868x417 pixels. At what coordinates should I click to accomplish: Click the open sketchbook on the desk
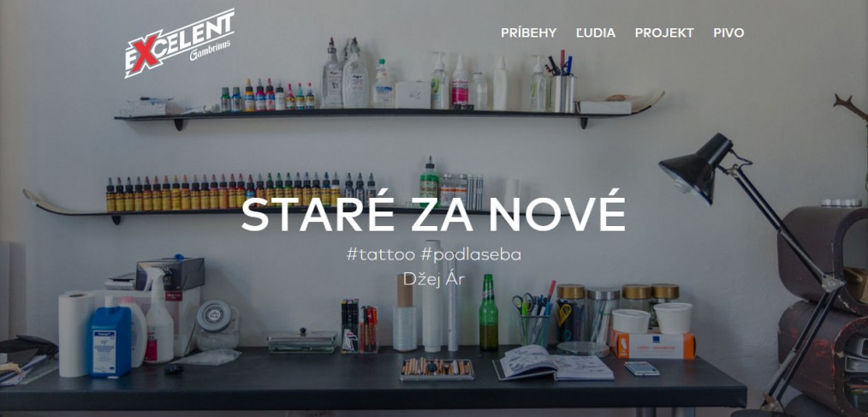(x=554, y=363)
